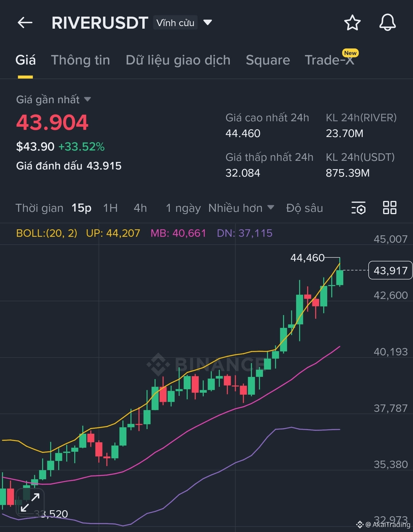Tap the 'DN: 37,115' lower band value
Screen dimensions: 413x532
(245, 233)
